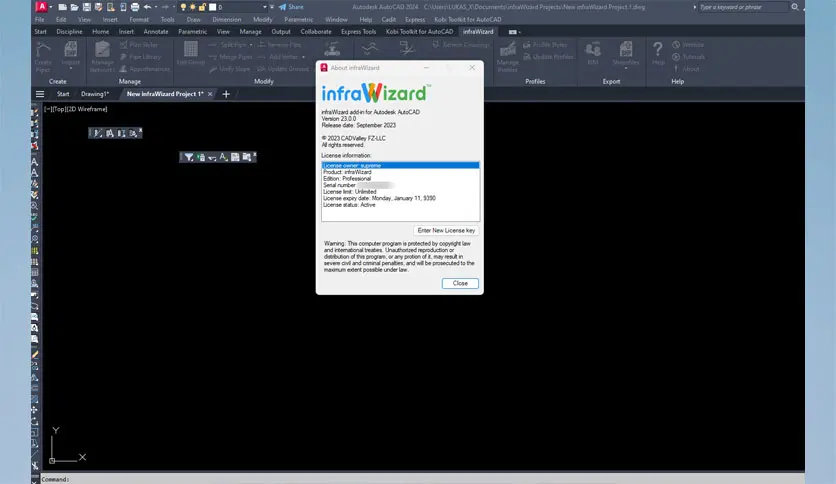Open the Kobi Toolkit for AutoCAD menu
The image size is (836, 484).
[x=468, y=19]
